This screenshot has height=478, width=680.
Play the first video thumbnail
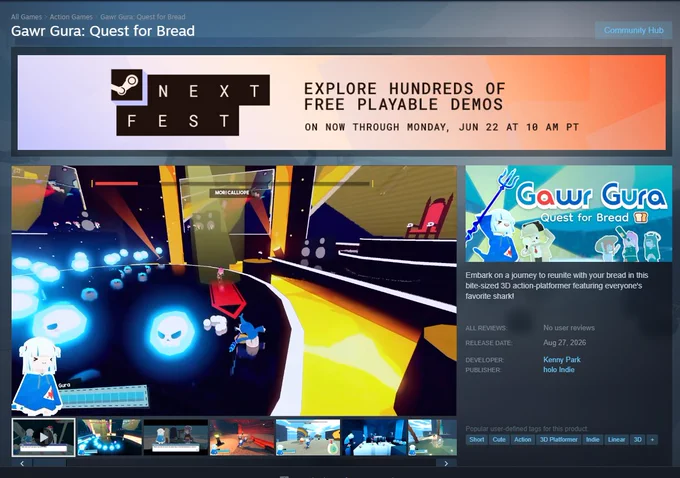(x=43, y=437)
